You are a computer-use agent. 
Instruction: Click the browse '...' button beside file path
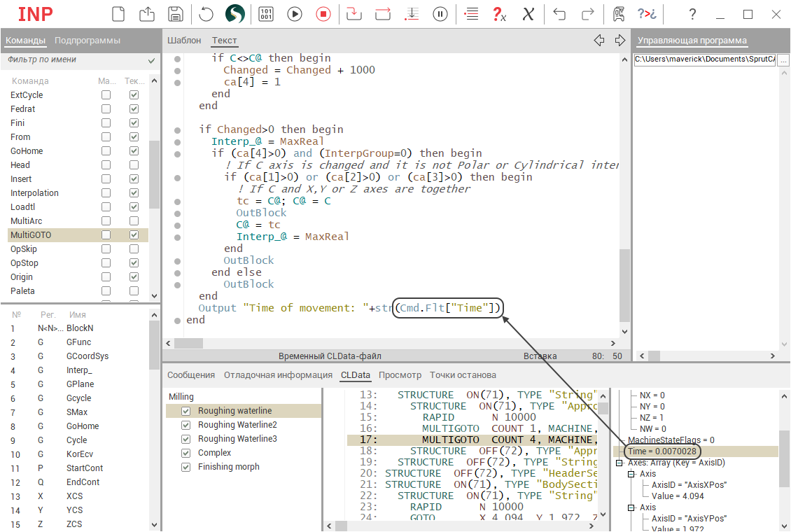[x=783, y=60]
